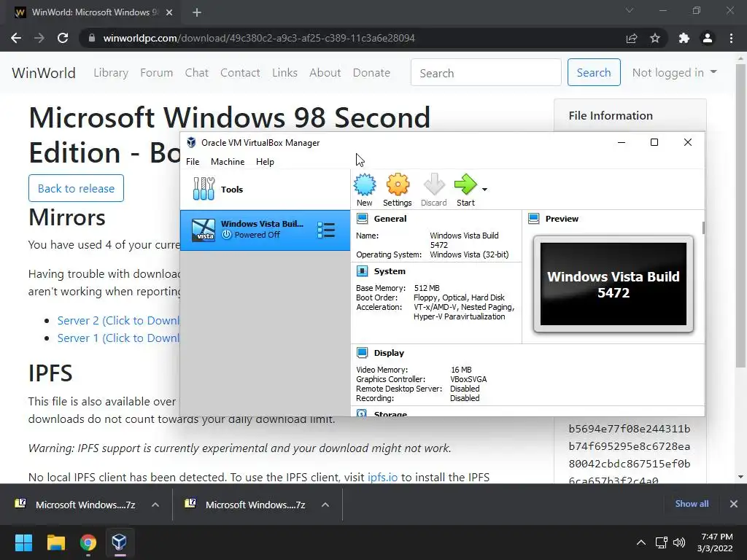Click the System section heading
This screenshot has width=747, height=560.
(390, 271)
